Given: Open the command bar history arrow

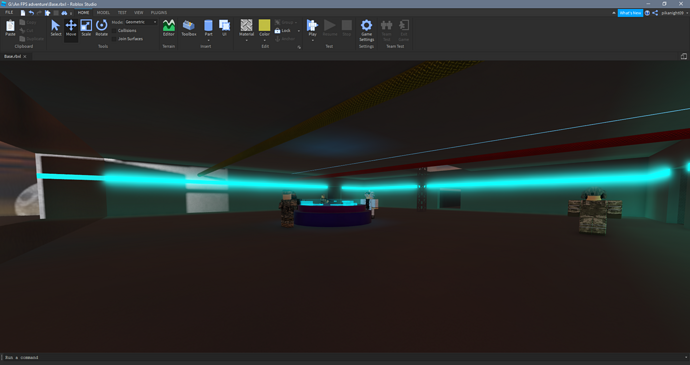Looking at the screenshot, I should [x=686, y=358].
